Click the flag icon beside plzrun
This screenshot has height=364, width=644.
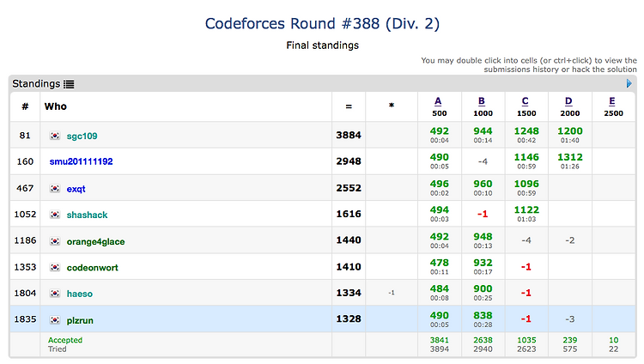(55, 320)
